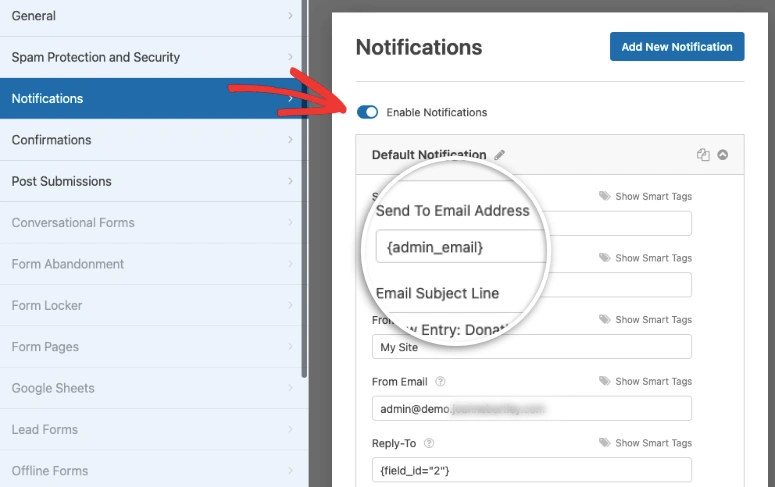Show Smart Tags for From Name field
775x487 pixels.
click(645, 320)
